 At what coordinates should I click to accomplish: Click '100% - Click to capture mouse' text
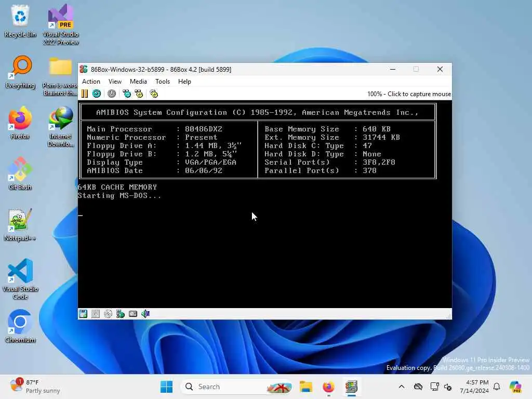409,94
